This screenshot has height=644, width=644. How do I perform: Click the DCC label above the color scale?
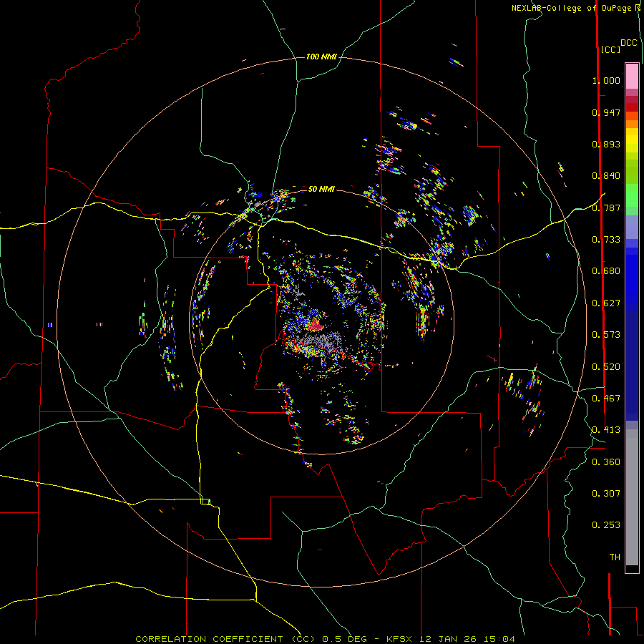tap(629, 43)
